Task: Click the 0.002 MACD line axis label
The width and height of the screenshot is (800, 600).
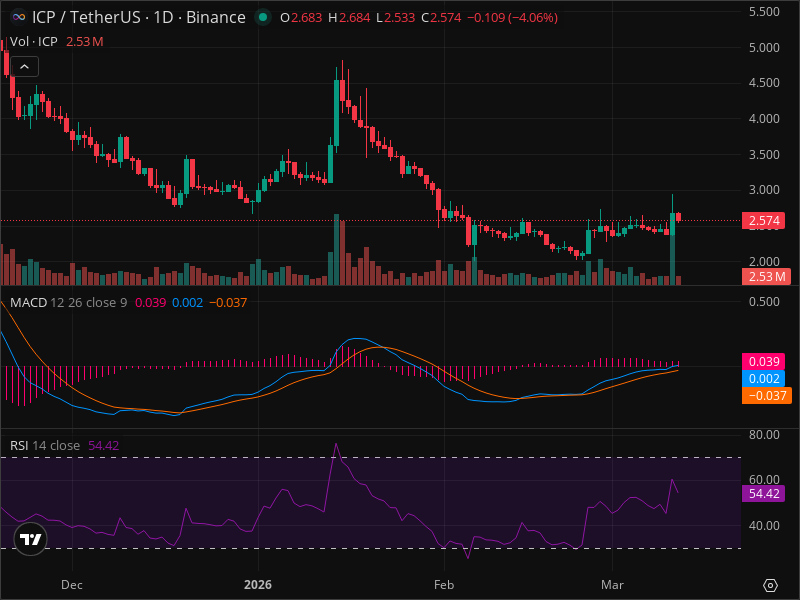Action: (763, 379)
